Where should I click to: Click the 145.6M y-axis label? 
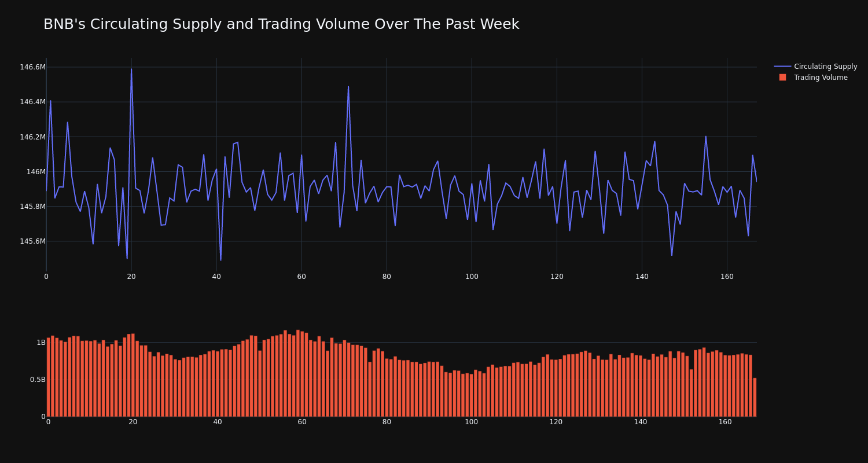[32, 241]
